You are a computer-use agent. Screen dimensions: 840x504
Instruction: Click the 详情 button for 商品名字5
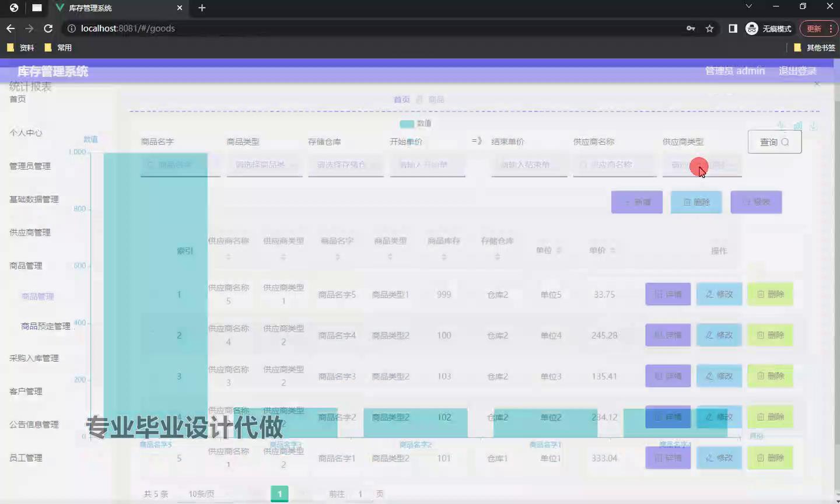(x=668, y=295)
